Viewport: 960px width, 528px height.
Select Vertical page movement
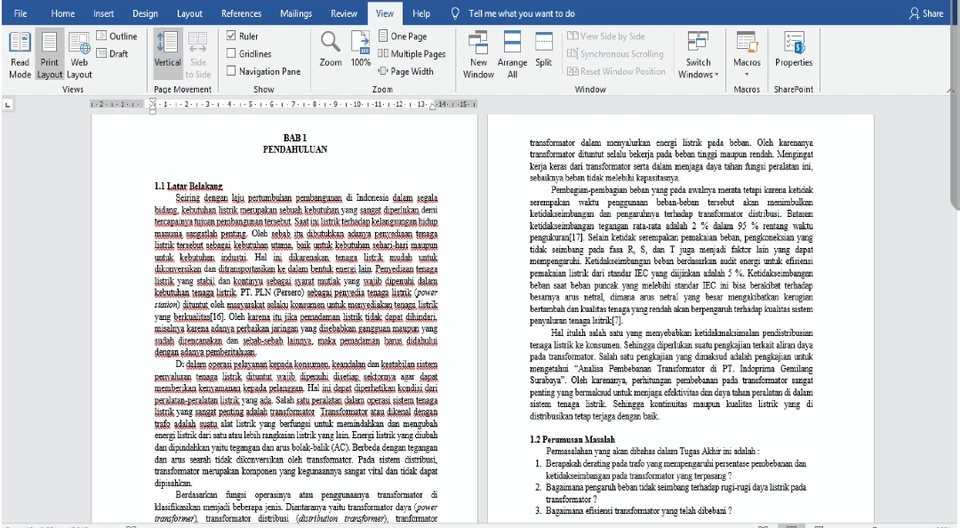167,55
